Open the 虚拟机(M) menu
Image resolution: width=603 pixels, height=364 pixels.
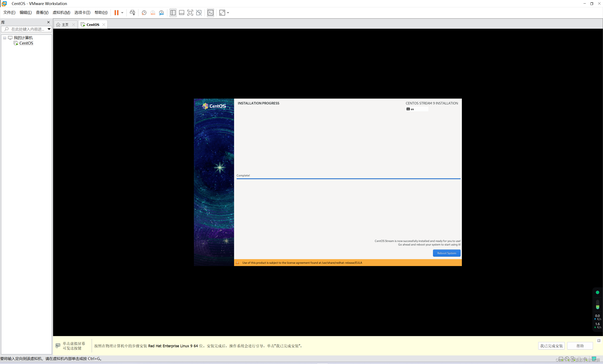click(x=61, y=13)
